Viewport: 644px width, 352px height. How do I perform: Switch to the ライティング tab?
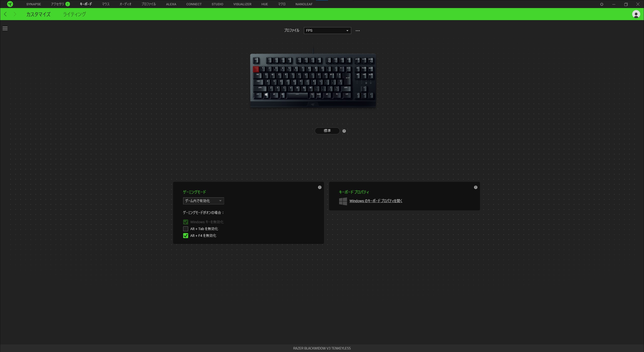coord(74,14)
